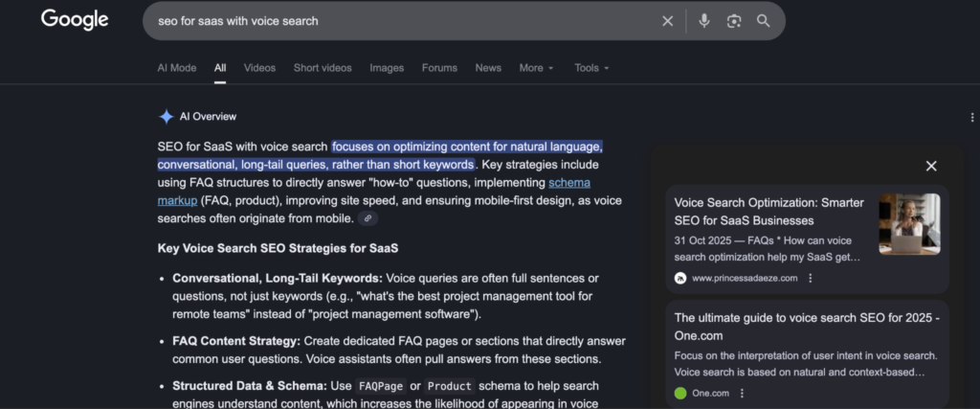Viewport: 980px width, 409px height.
Task: Click the princessadaeze.com site favicon
Action: [680, 279]
